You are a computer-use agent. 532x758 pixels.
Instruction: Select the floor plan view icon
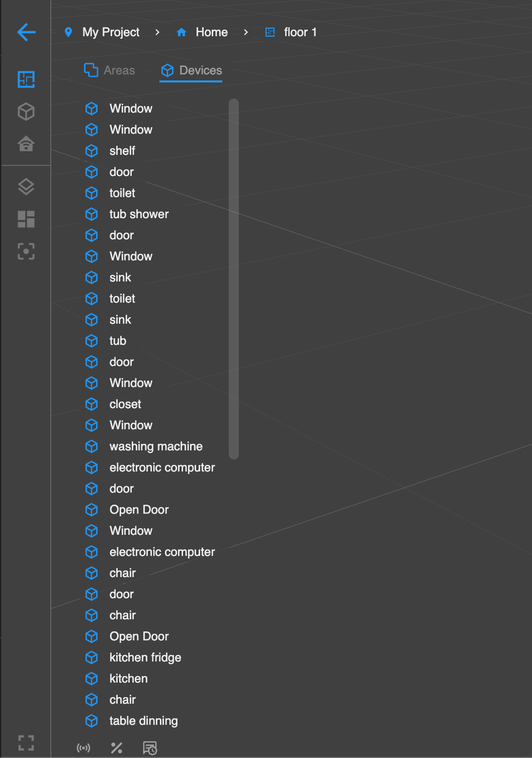[26, 79]
